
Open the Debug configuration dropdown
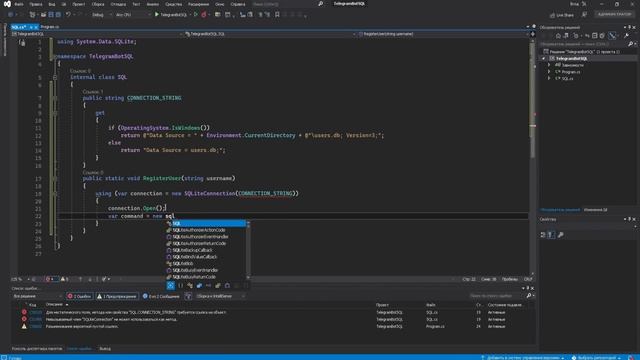[101, 15]
